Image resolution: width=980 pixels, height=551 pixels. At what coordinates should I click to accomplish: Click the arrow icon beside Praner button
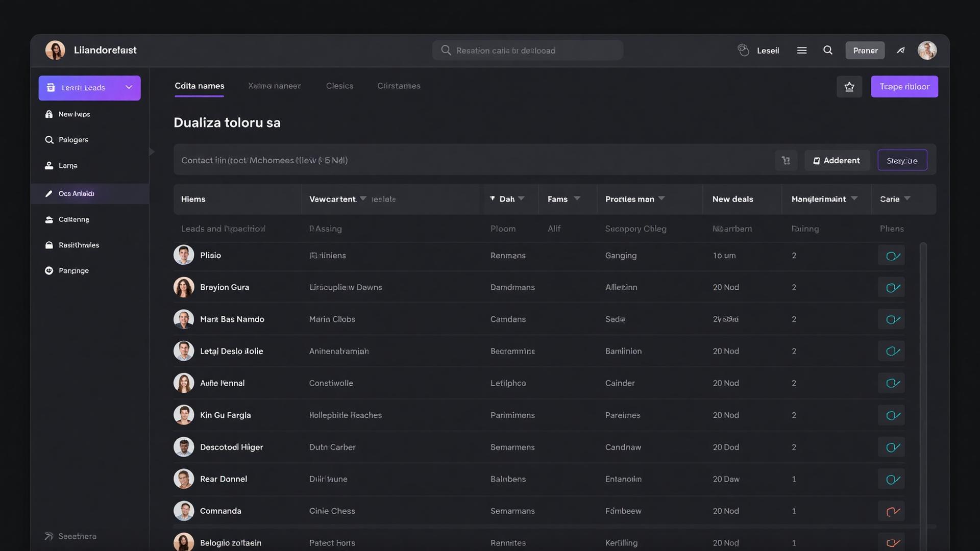pyautogui.click(x=901, y=50)
